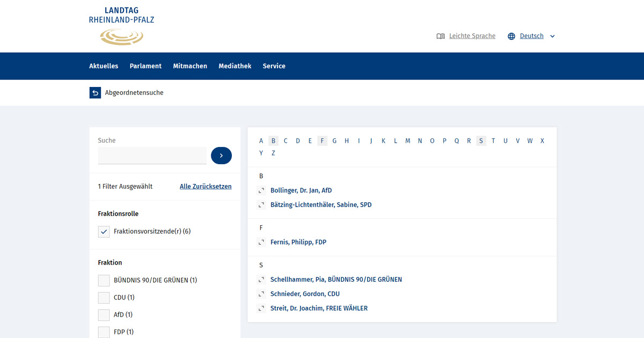Open the Parlament menu
644x338 pixels.
(x=145, y=66)
